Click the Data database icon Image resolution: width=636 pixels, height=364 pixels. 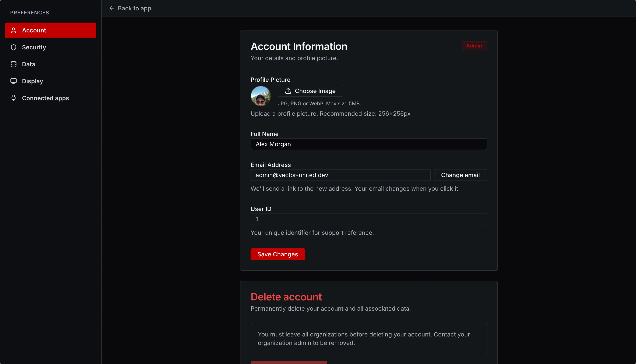pyautogui.click(x=14, y=64)
